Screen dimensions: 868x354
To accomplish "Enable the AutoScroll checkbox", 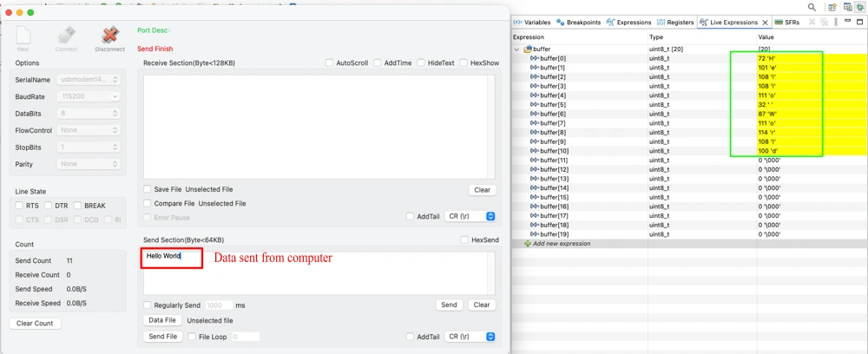I will point(330,63).
